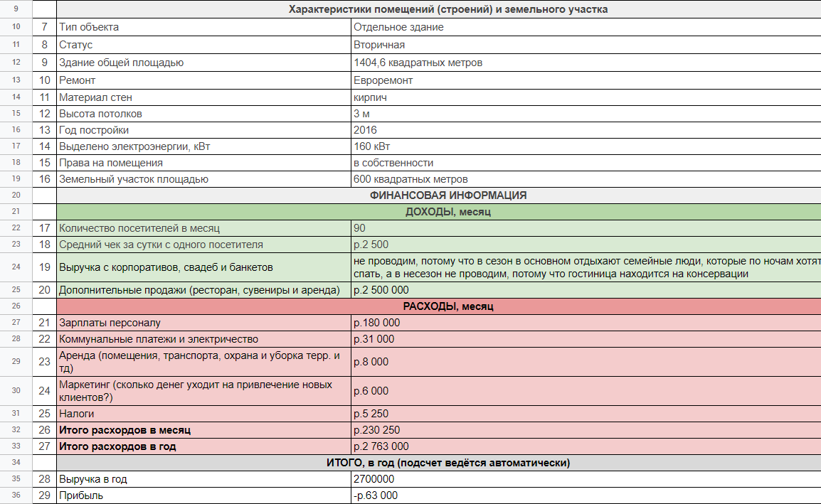This screenshot has height=504, width=821.
Task: Select the 'Отдельное здание' cell
Action: click(x=586, y=27)
